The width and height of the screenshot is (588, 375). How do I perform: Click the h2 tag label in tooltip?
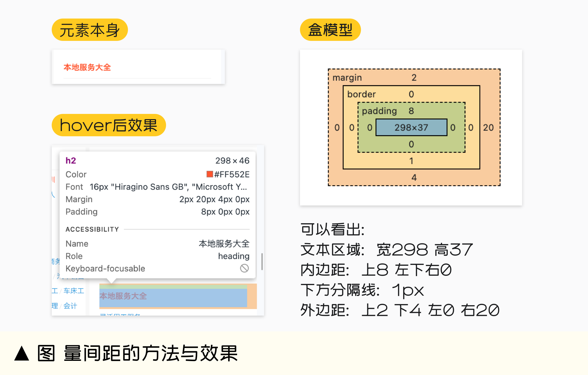(x=71, y=161)
